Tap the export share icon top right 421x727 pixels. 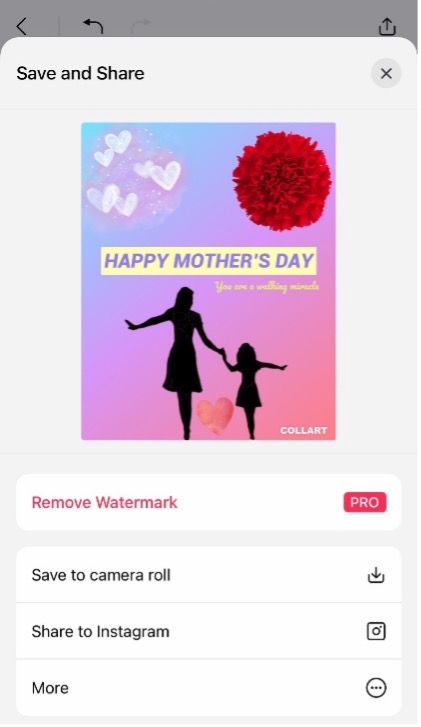tap(387, 26)
